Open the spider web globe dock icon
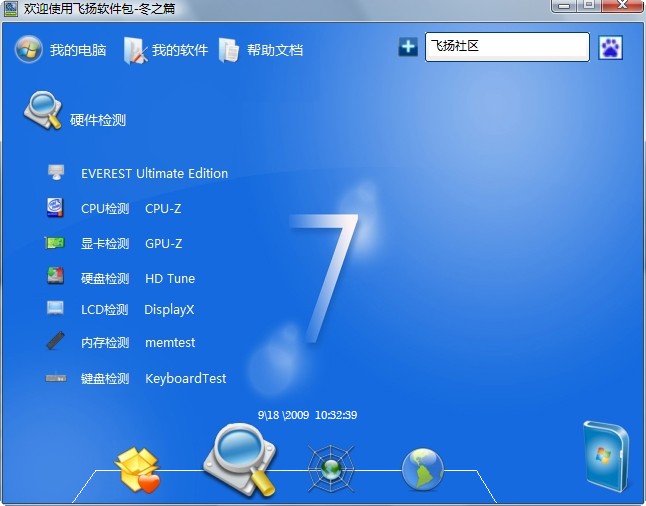 (331, 469)
